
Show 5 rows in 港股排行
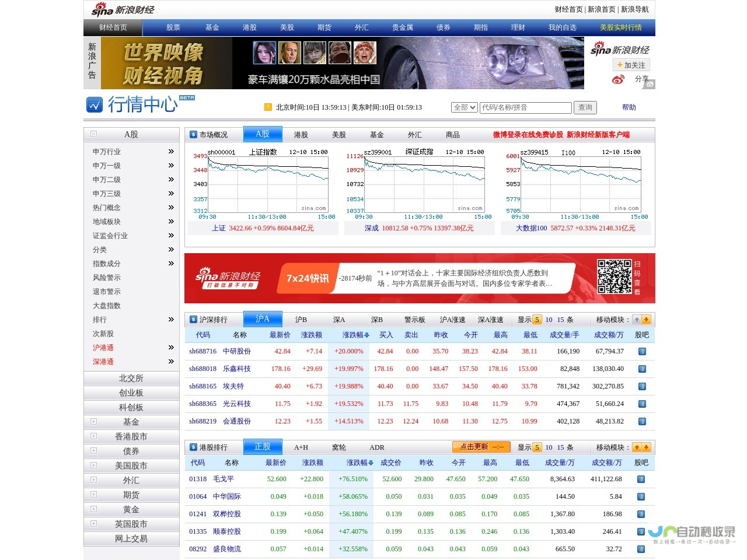537,447
